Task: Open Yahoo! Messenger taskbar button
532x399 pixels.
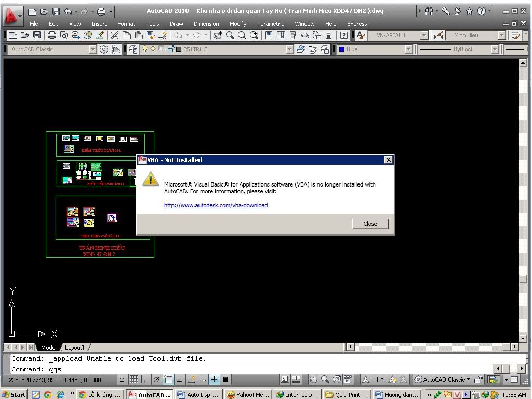Action: [248, 395]
